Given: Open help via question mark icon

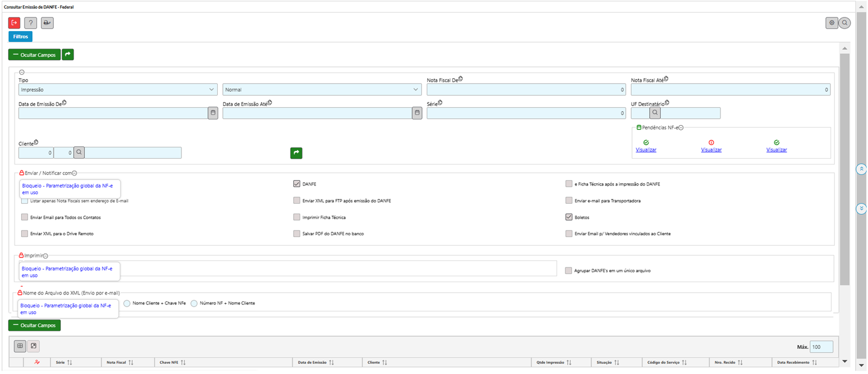Looking at the screenshot, I should coord(30,23).
